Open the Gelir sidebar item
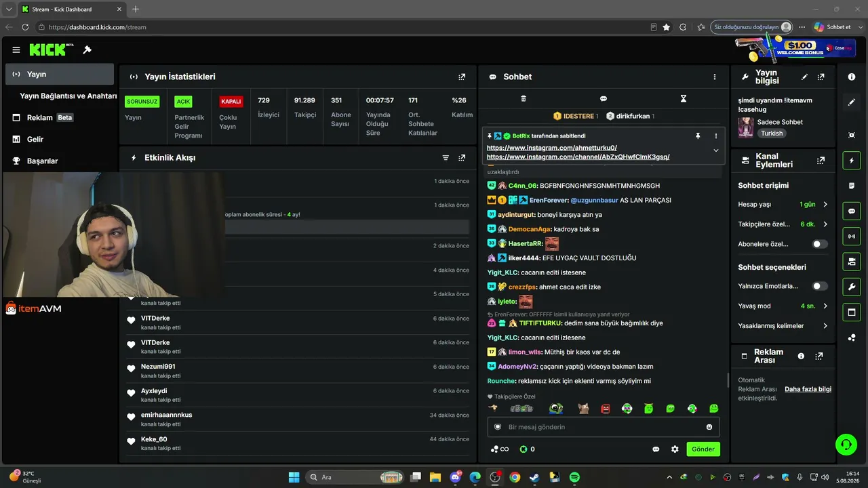The image size is (868, 488). (60, 139)
